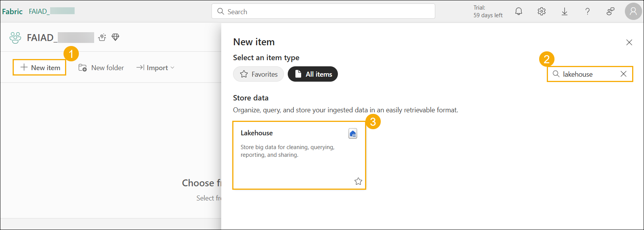Screen dimensions: 644x230
Task: Clear the lakehouse search text
Action: pos(623,74)
